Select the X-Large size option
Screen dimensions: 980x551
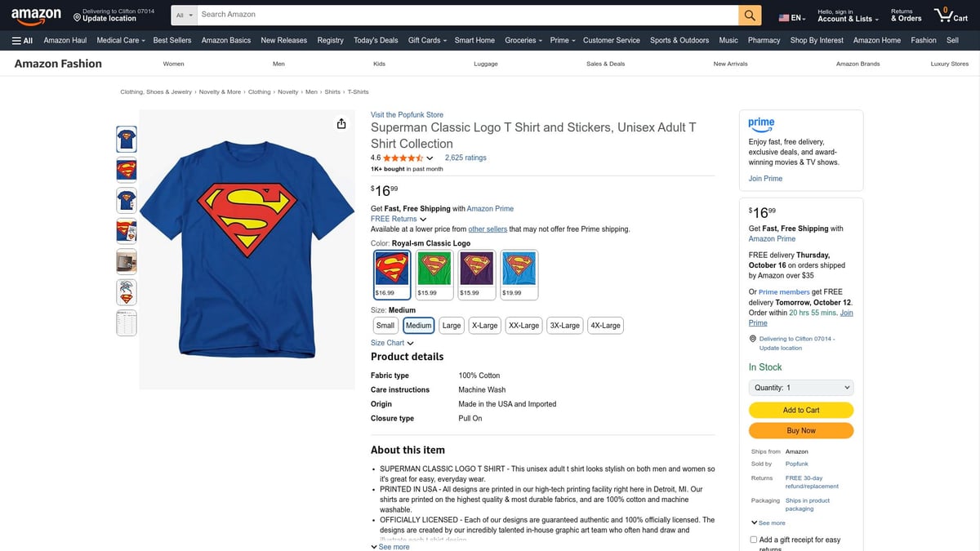point(484,325)
